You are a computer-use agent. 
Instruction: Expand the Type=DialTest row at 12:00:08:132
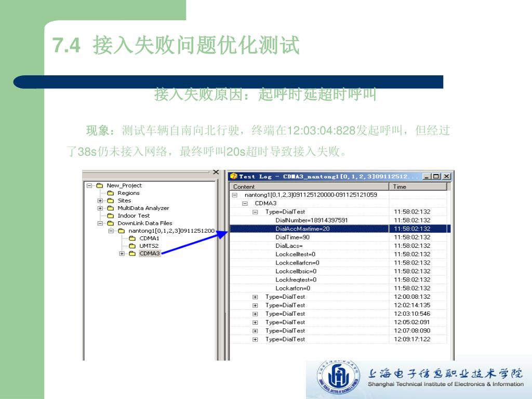[x=255, y=297]
